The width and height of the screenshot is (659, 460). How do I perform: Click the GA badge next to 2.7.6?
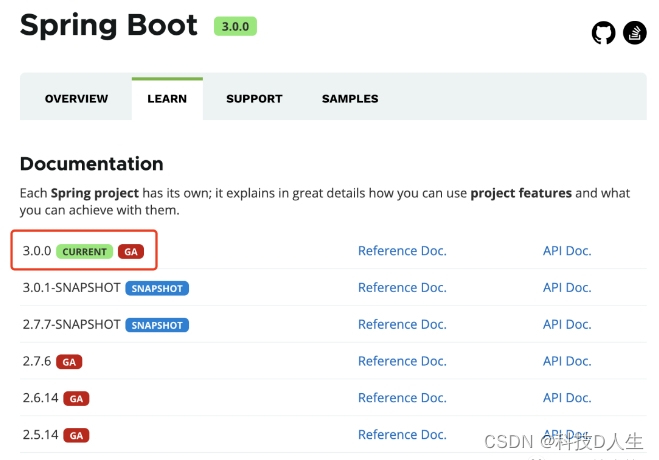[x=69, y=362]
